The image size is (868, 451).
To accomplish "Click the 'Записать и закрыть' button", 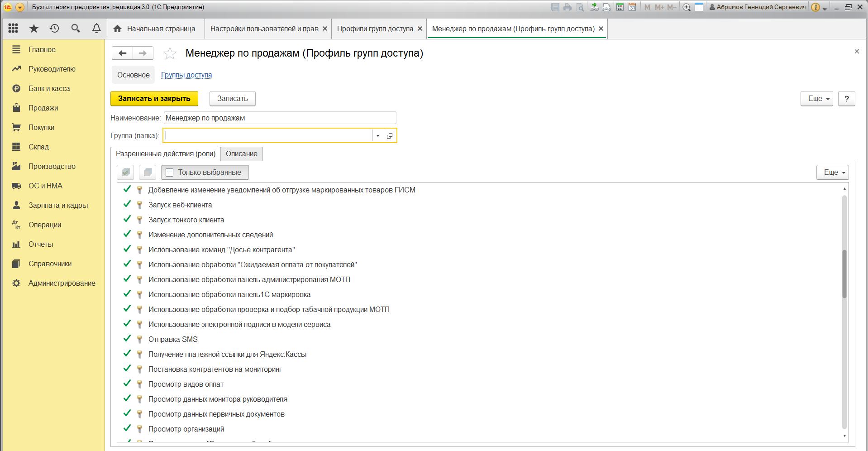I will (x=154, y=99).
